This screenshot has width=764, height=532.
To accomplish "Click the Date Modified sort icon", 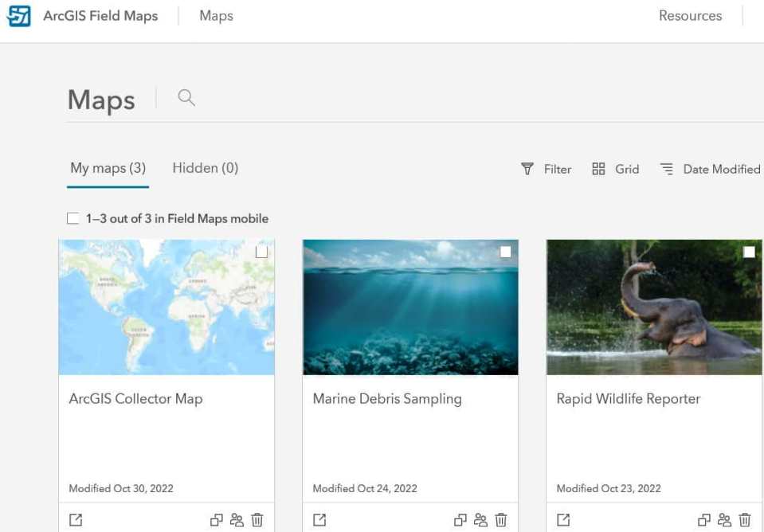I will tap(667, 169).
